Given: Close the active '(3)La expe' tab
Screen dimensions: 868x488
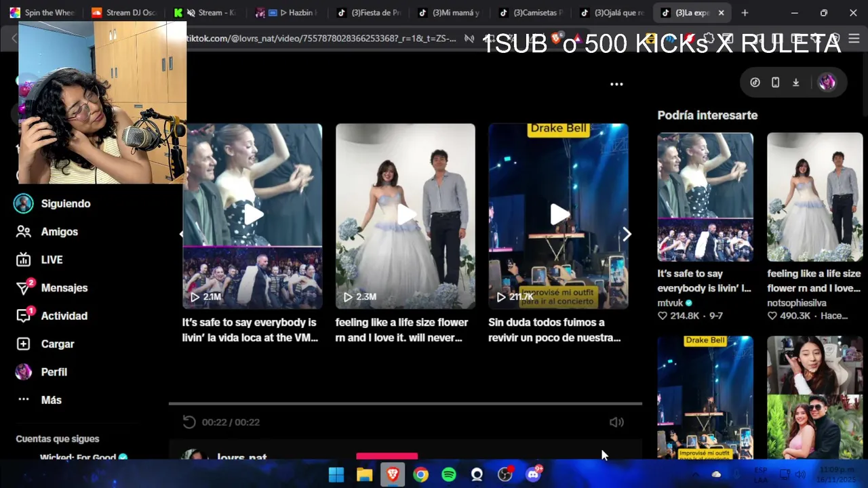Looking at the screenshot, I should pyautogui.click(x=721, y=13).
